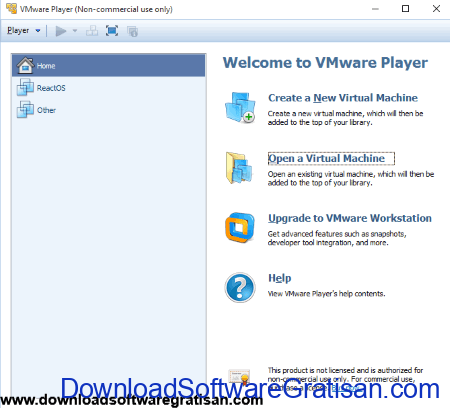Click text 'View VMware Player's help contents.'
The width and height of the screenshot is (450, 408).
pyautogui.click(x=326, y=294)
